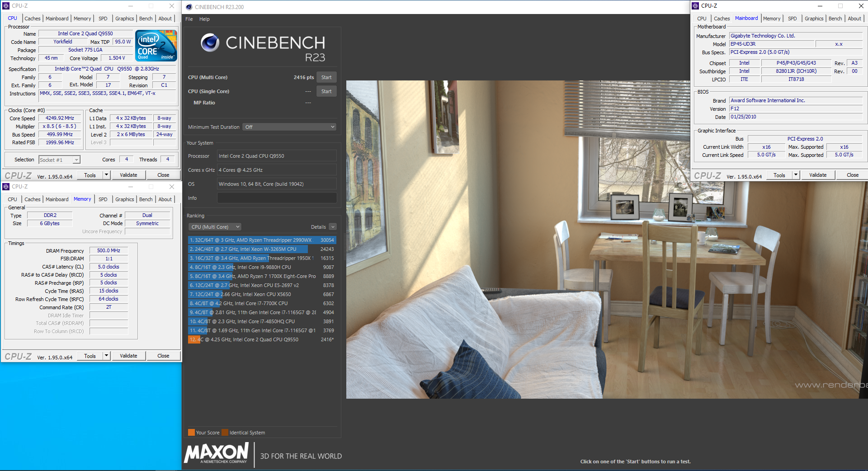Click the orange Your Score legend swatch
The image size is (868, 471).
click(191, 433)
